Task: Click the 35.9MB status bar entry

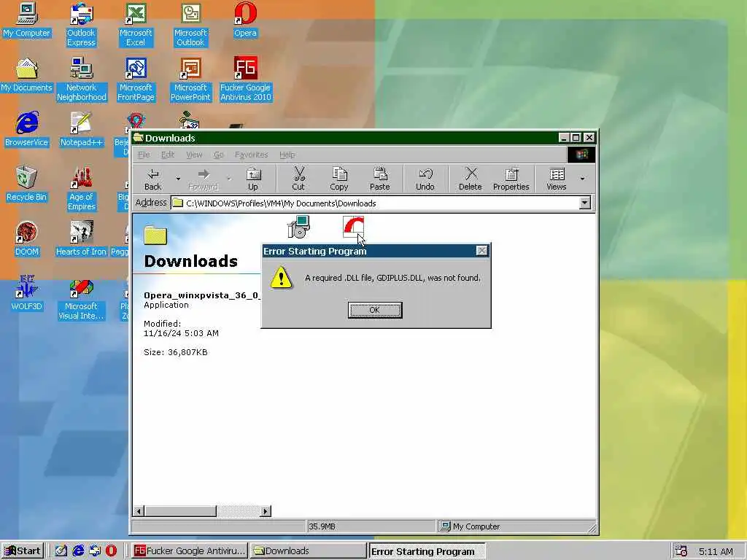Action: 371,526
